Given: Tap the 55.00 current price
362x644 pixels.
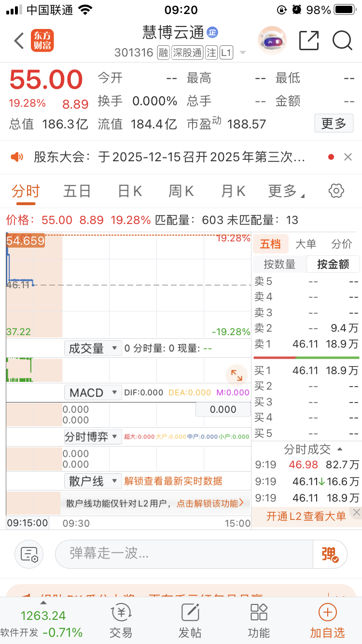Looking at the screenshot, I should [46, 80].
